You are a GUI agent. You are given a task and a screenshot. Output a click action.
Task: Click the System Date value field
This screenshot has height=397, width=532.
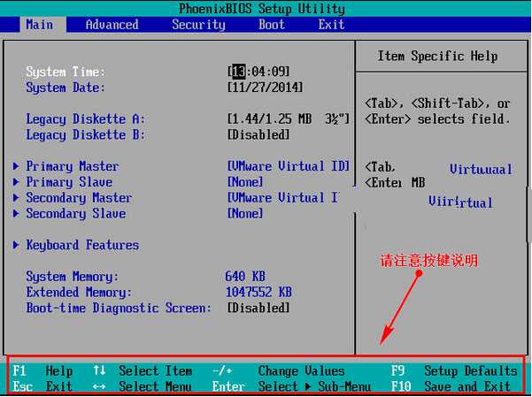265,88
